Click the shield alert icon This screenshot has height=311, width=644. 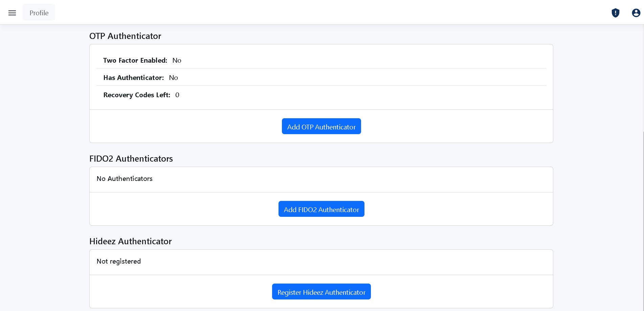click(615, 13)
